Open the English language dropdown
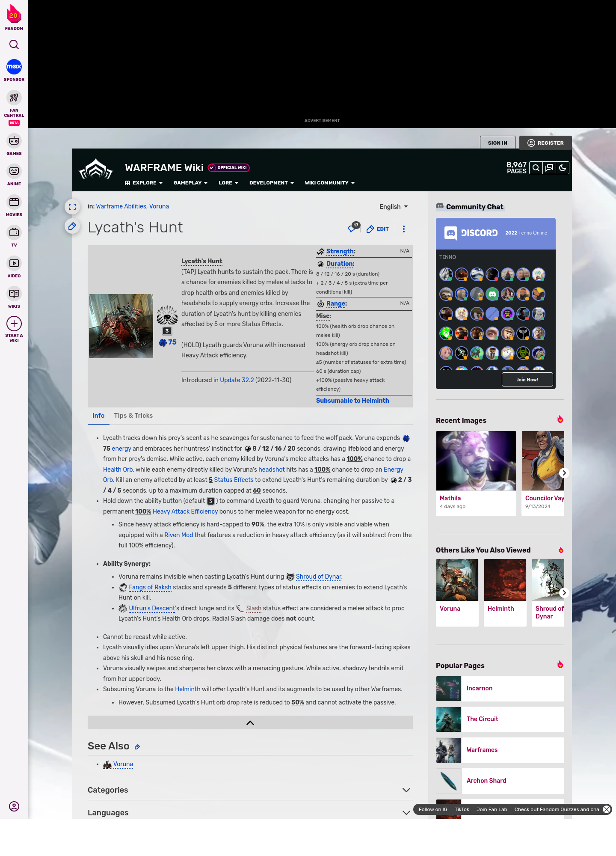Screen dimensions: 616x856 (394, 207)
